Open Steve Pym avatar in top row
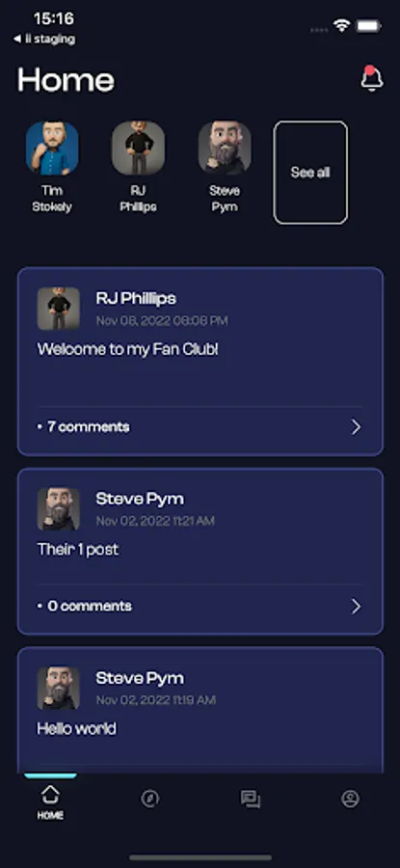This screenshot has width=400, height=868. coord(225,148)
